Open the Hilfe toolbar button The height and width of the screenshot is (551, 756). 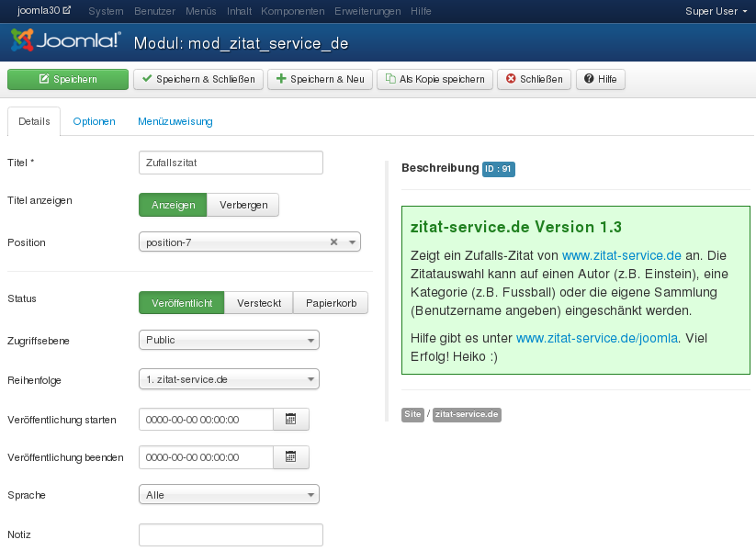(600, 79)
